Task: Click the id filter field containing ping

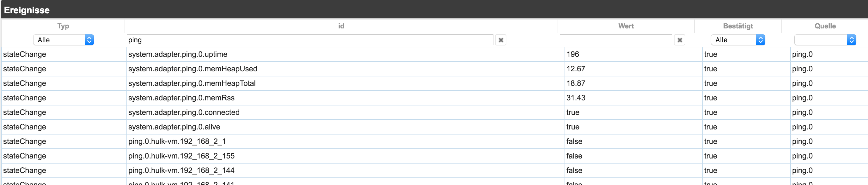Action: click(310, 40)
